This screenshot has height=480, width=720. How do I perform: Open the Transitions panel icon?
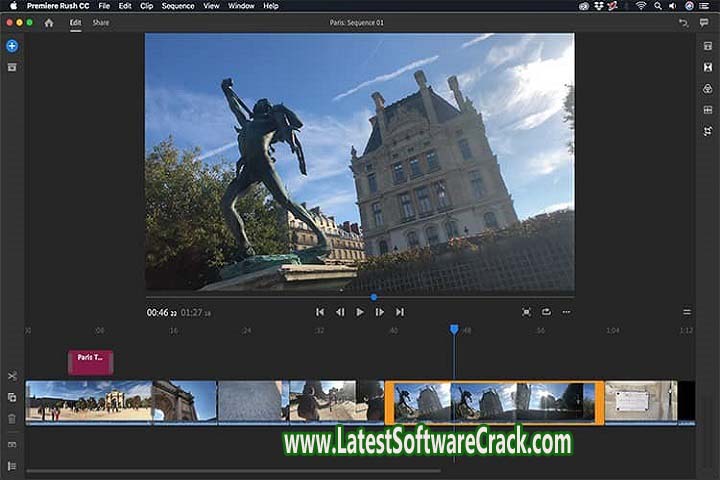coord(707,67)
